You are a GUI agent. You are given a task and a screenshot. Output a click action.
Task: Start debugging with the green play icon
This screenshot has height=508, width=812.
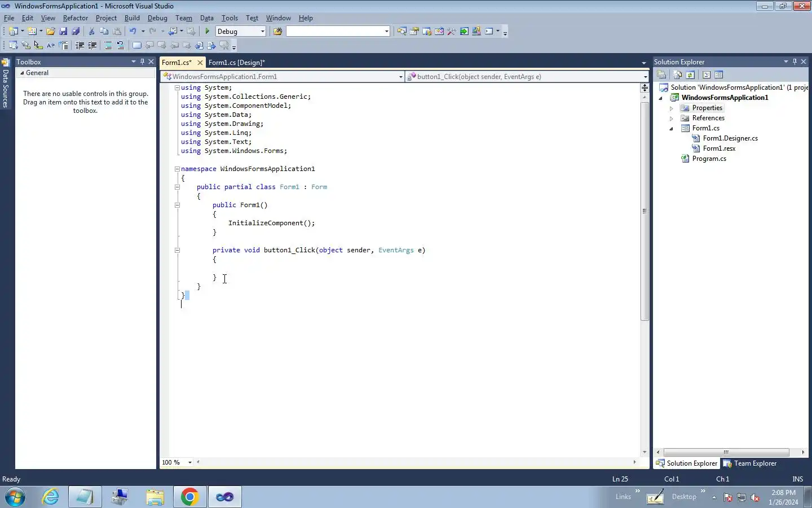coord(208,32)
